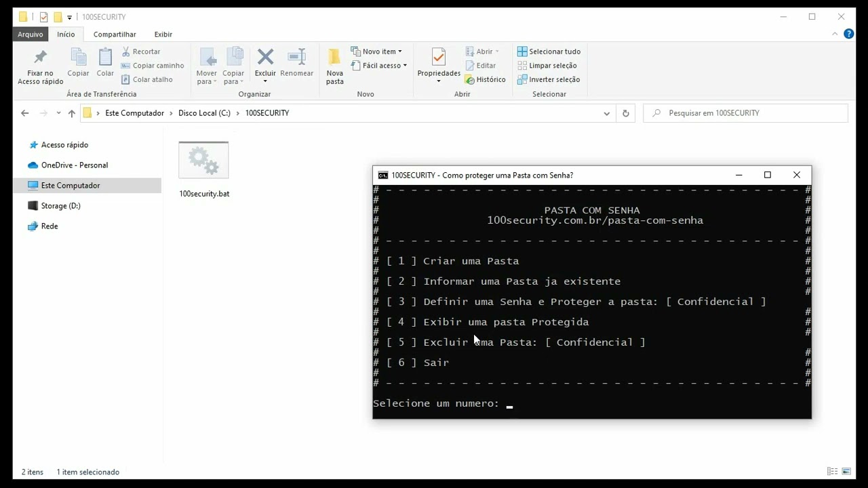Viewport: 868px width, 488px height.
Task: Click 100SECURITY in address path
Action: pos(267,113)
